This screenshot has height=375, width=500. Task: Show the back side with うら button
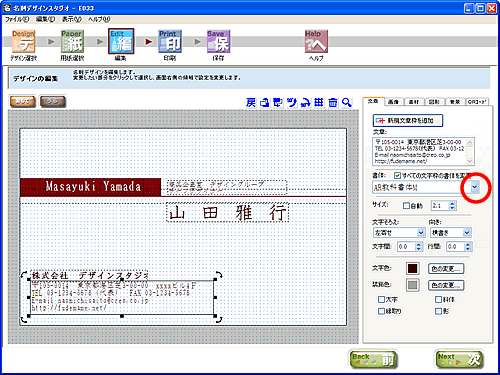click(53, 101)
